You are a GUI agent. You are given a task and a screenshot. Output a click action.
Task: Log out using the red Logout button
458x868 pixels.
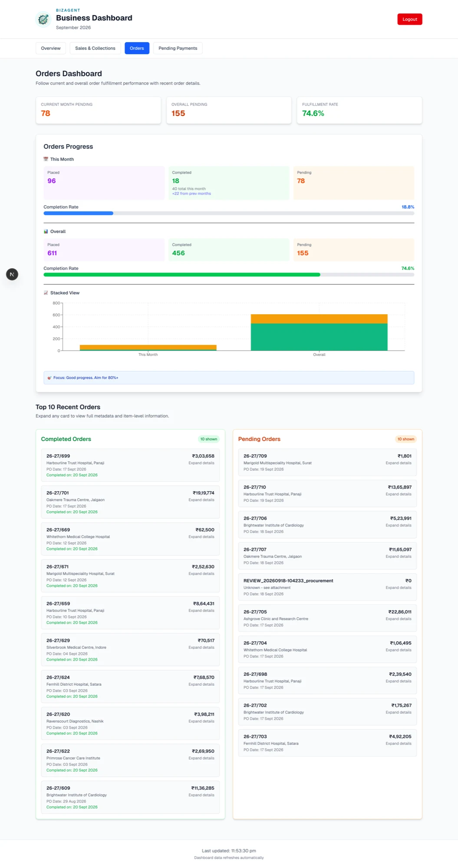[409, 19]
